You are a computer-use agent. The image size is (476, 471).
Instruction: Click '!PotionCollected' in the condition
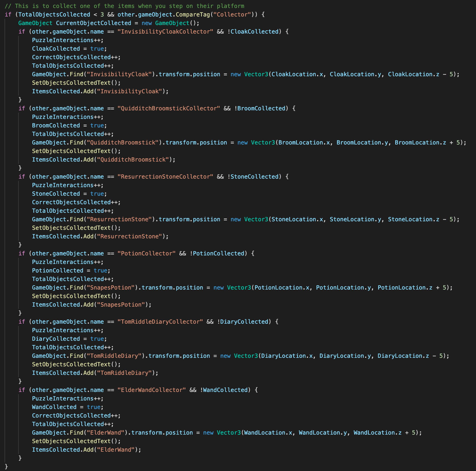[x=217, y=253]
